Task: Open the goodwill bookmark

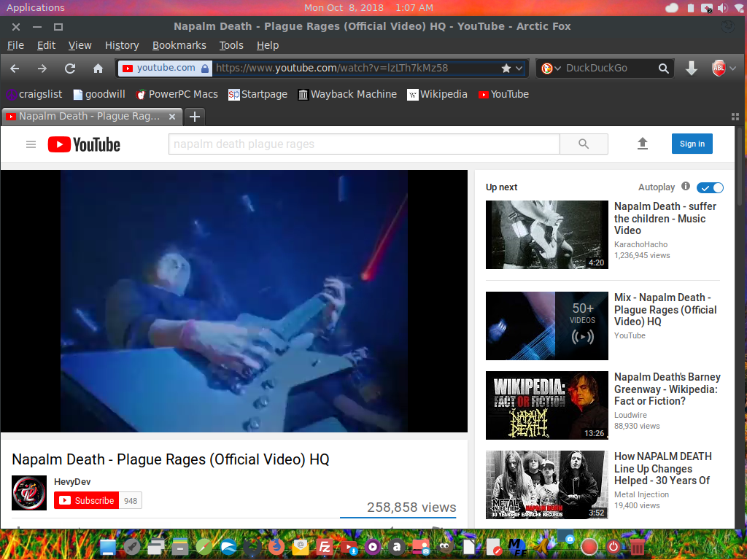Action: click(99, 94)
